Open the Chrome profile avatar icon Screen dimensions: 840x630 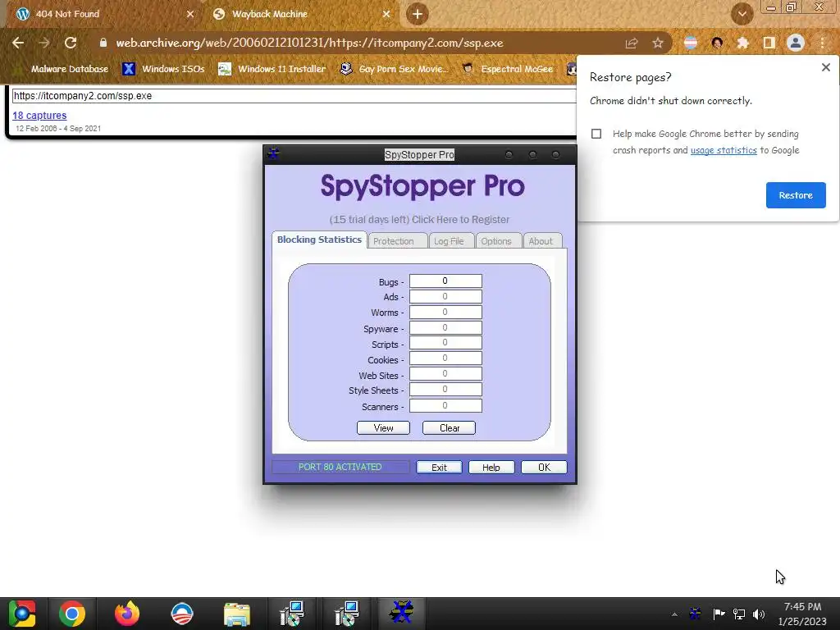796,43
